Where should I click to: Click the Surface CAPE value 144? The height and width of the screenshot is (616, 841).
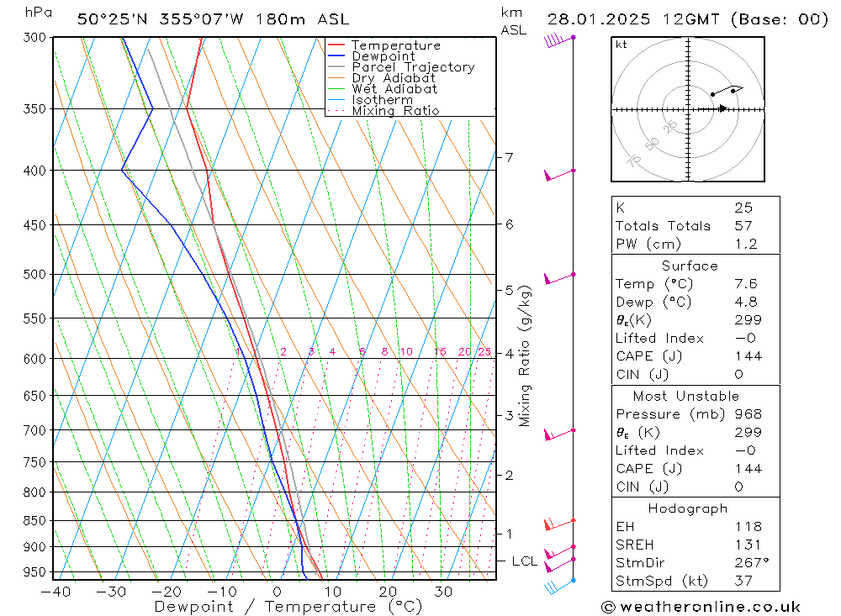click(748, 356)
